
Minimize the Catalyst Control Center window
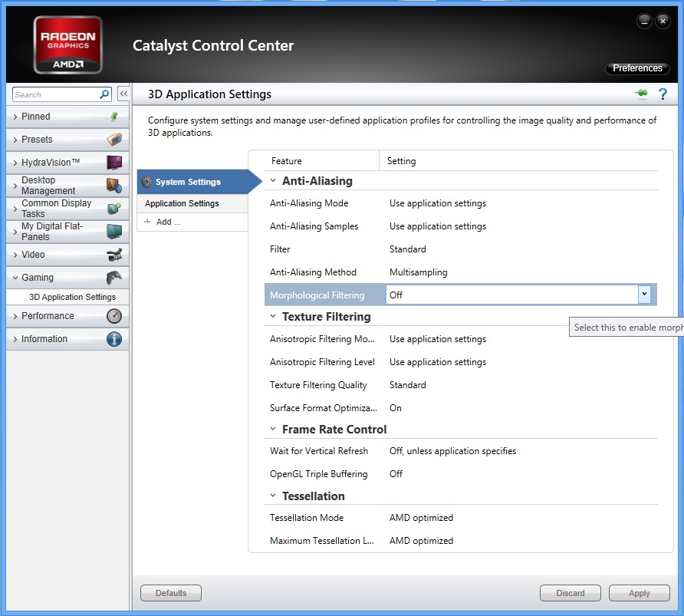(644, 21)
